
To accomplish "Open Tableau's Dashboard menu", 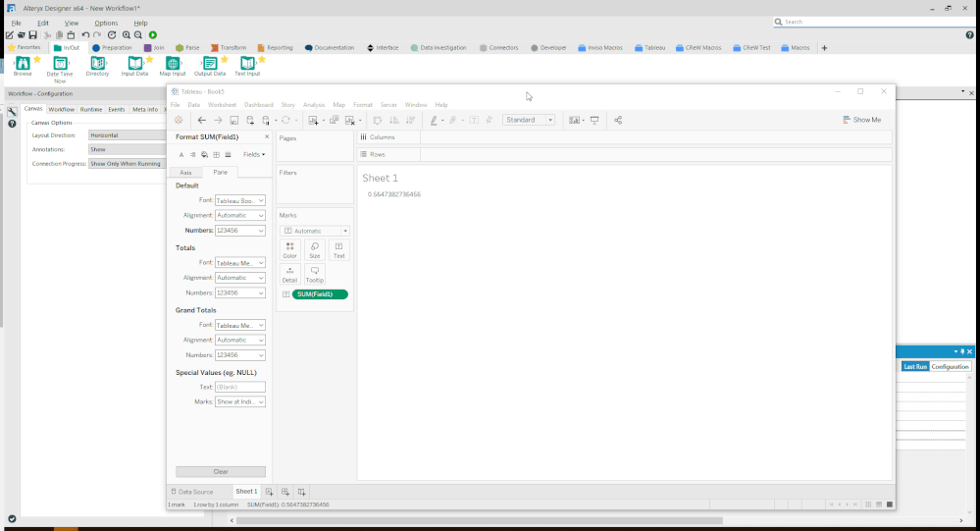I will pos(259,105).
